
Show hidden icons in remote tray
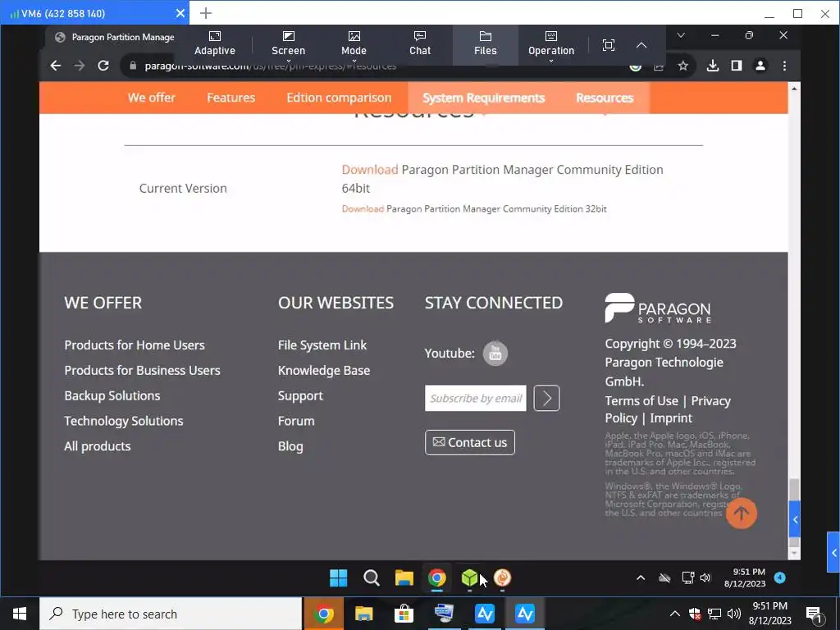pos(640,578)
